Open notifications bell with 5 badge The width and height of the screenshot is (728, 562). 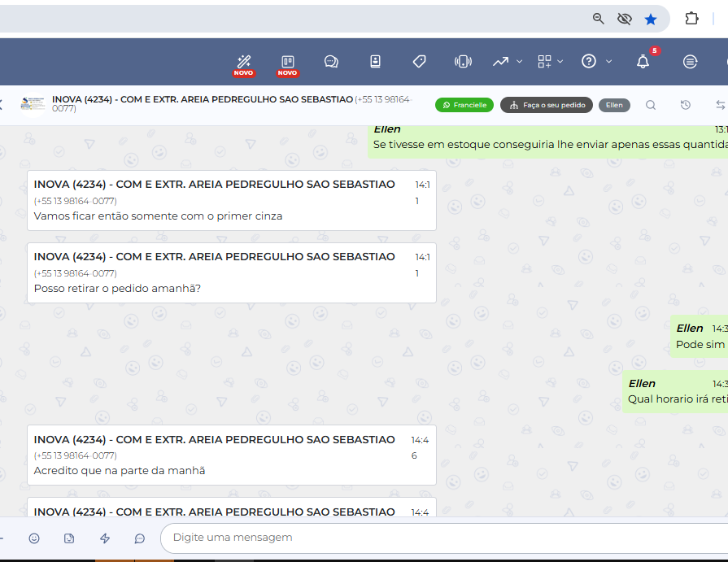click(x=643, y=62)
